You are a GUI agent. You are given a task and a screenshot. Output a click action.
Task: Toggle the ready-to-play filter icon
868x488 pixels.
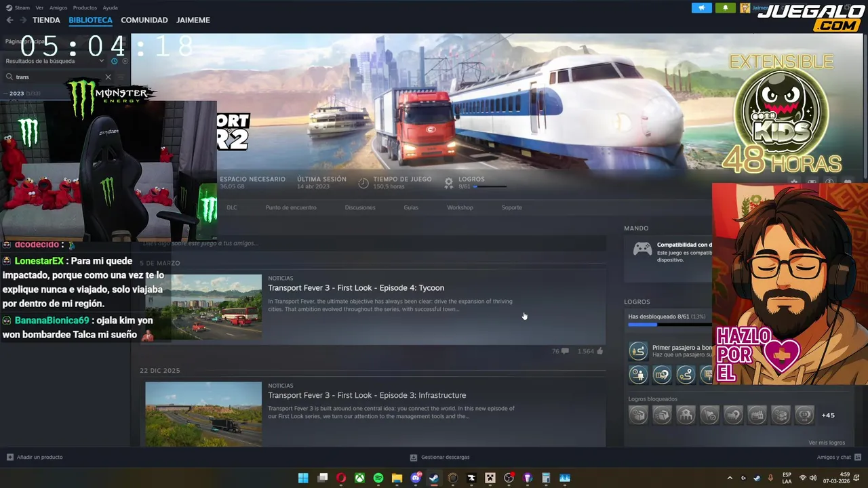pyautogui.click(x=125, y=61)
